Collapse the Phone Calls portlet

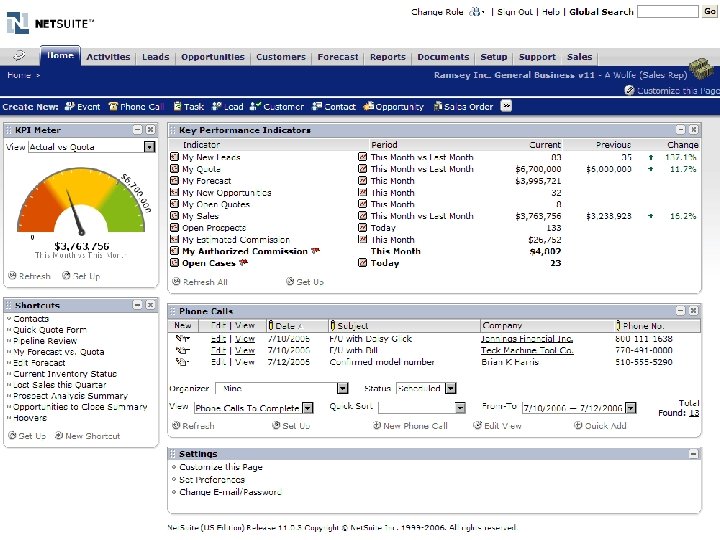pyautogui.click(x=681, y=311)
